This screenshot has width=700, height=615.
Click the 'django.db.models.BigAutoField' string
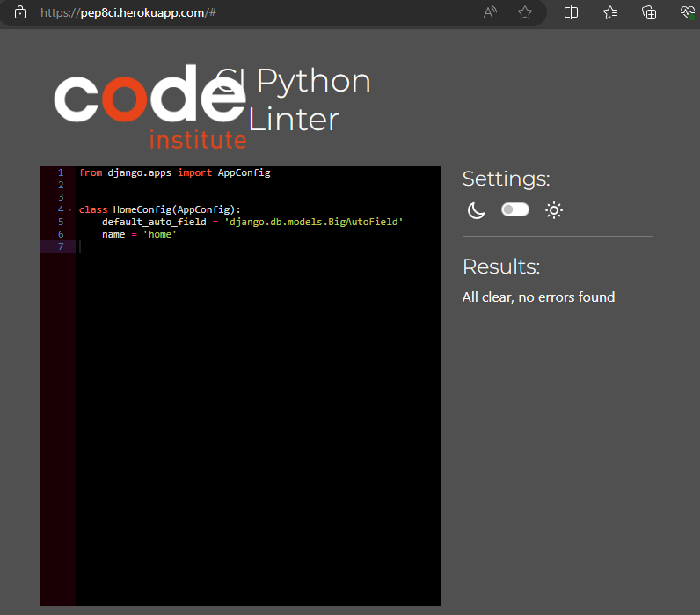point(314,222)
